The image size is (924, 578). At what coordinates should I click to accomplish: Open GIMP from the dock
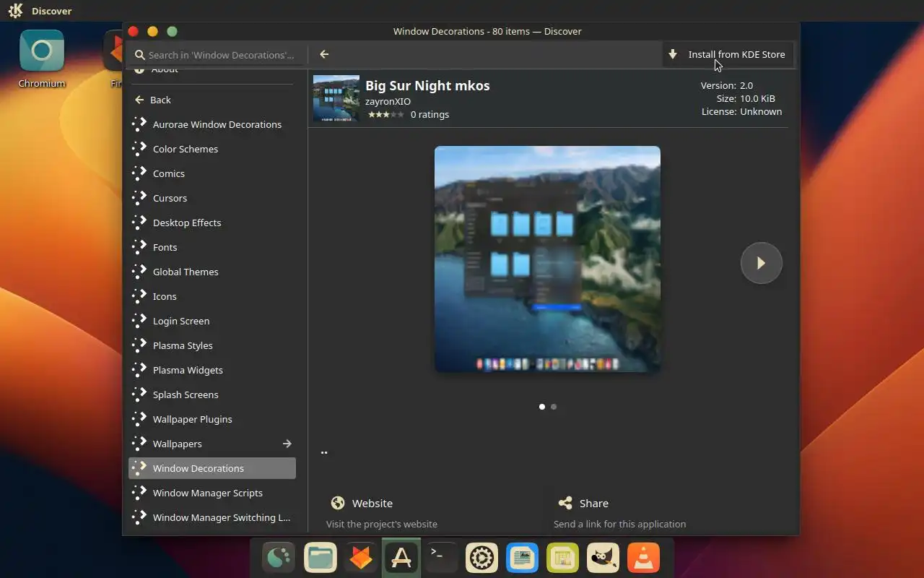click(603, 558)
